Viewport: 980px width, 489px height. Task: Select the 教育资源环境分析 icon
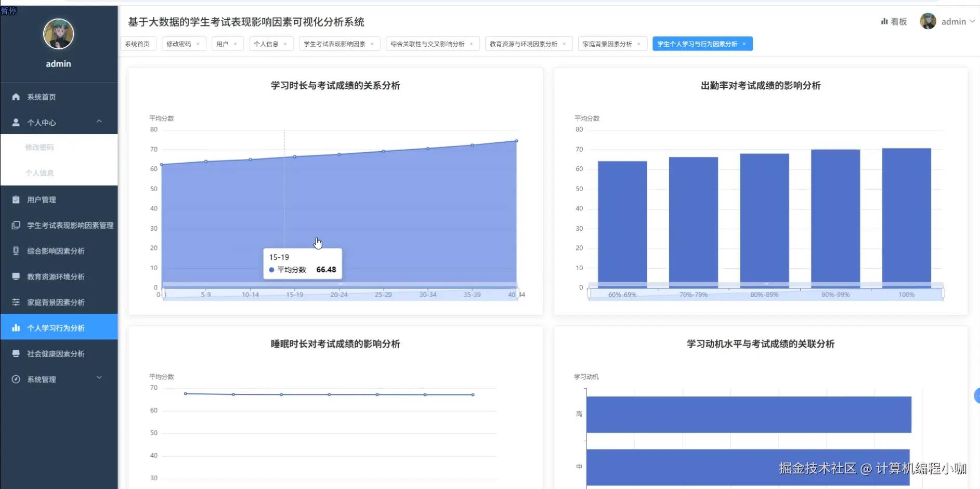pyautogui.click(x=16, y=276)
